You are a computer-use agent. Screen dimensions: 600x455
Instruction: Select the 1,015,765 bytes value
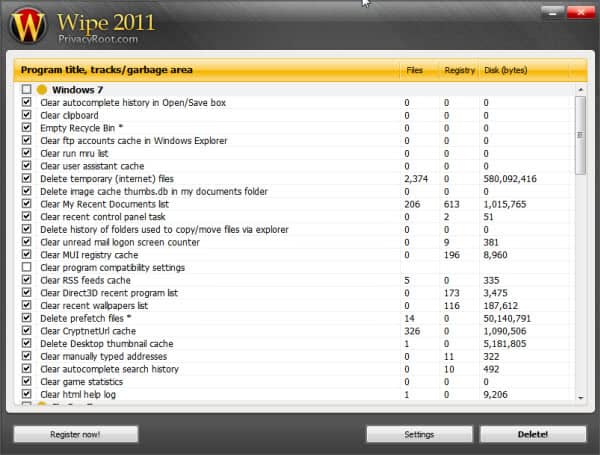[505, 204]
